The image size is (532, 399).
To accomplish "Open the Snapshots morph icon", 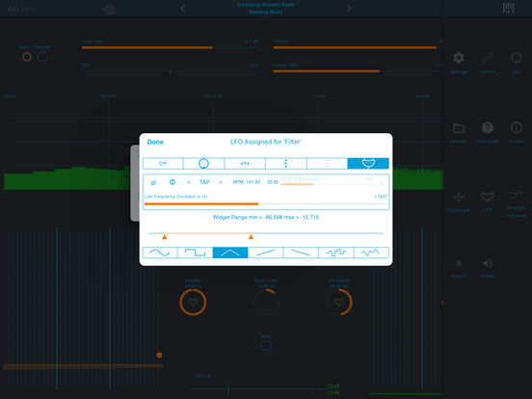I will click(x=516, y=196).
